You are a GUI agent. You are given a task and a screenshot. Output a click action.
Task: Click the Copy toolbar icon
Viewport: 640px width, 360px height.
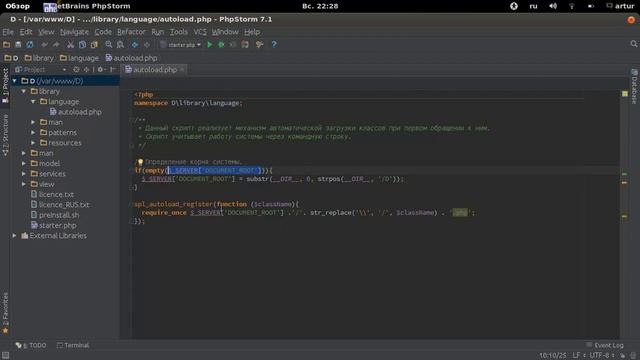point(82,45)
